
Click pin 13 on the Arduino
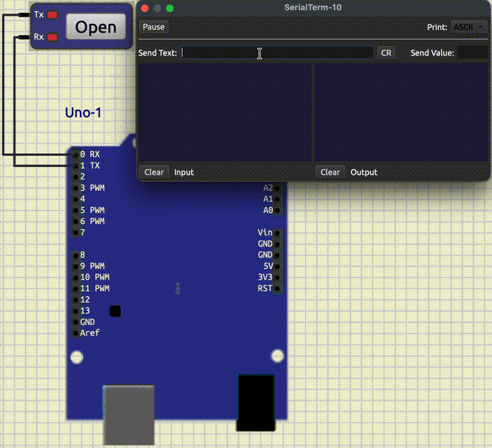pos(76,311)
